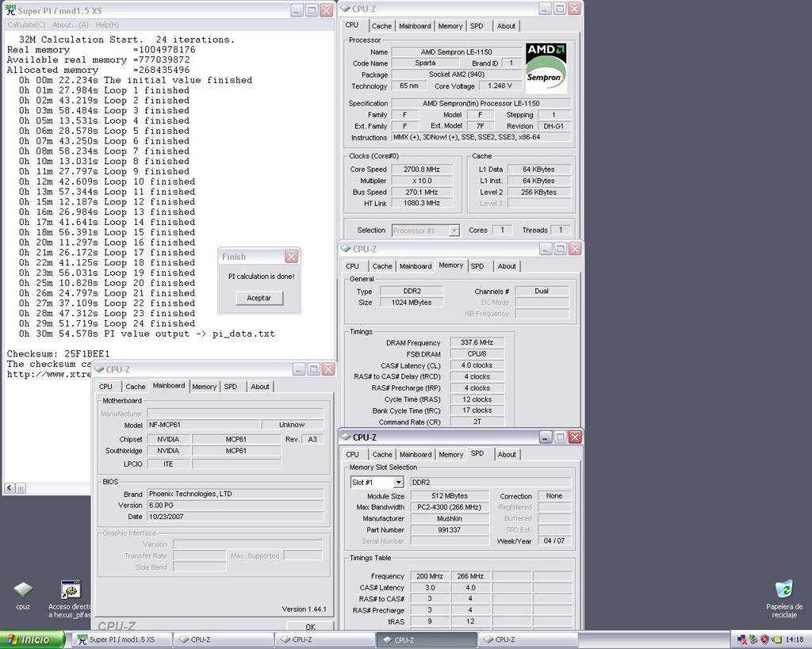Click the Checksum: 25F1BEE1 line in Super PI
Viewport: 812px width, 649px height.
tap(58, 354)
